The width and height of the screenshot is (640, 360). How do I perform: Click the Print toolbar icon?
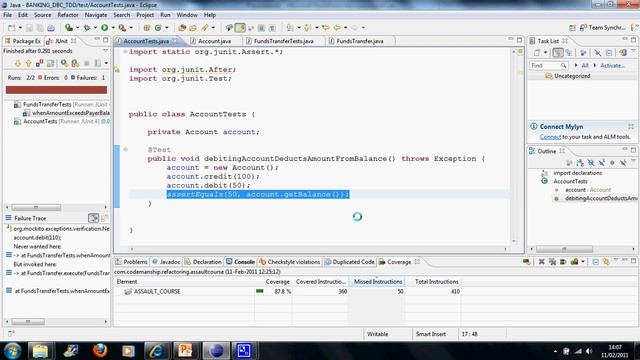(51, 28)
